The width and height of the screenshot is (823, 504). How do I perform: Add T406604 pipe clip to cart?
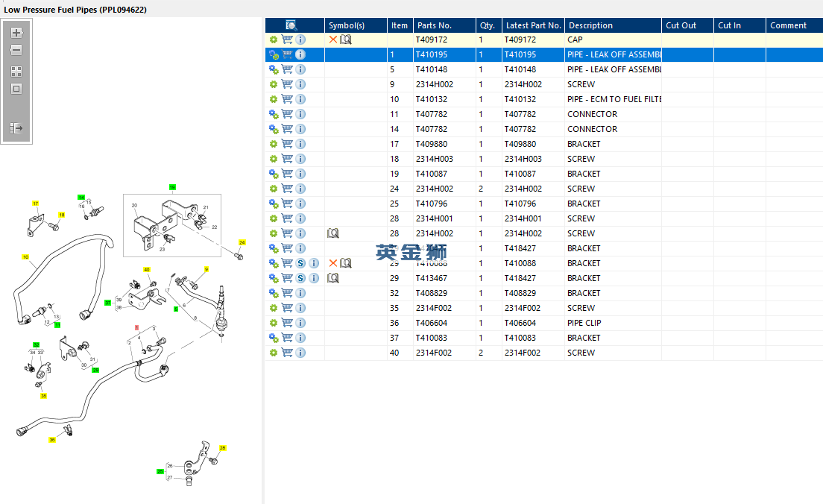point(287,323)
